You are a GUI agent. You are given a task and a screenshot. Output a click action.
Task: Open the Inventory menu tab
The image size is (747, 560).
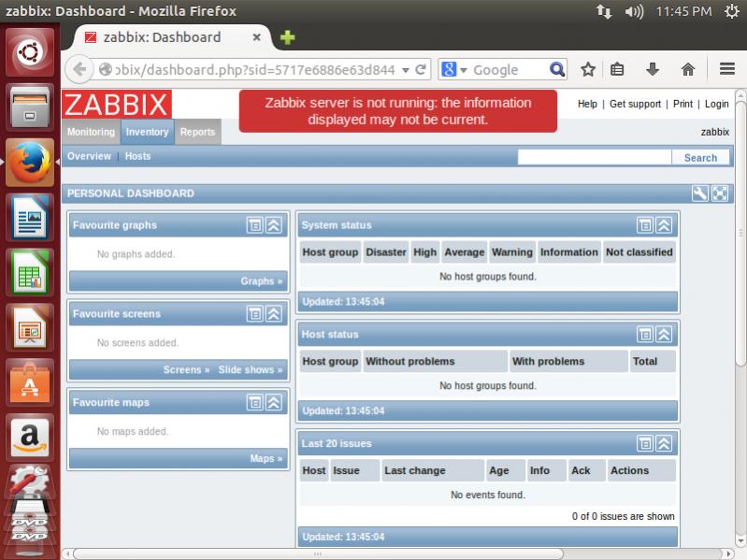(147, 132)
